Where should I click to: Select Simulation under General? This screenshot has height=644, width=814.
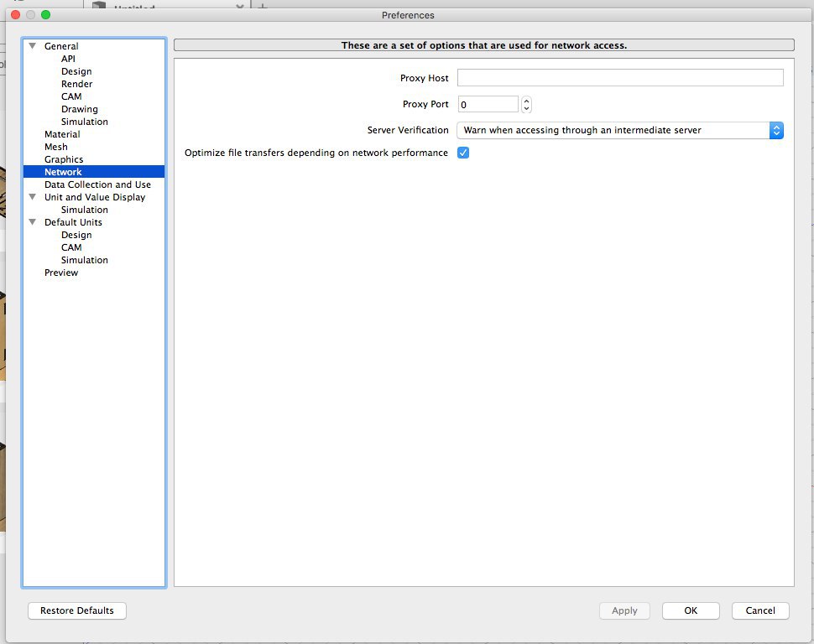85,122
